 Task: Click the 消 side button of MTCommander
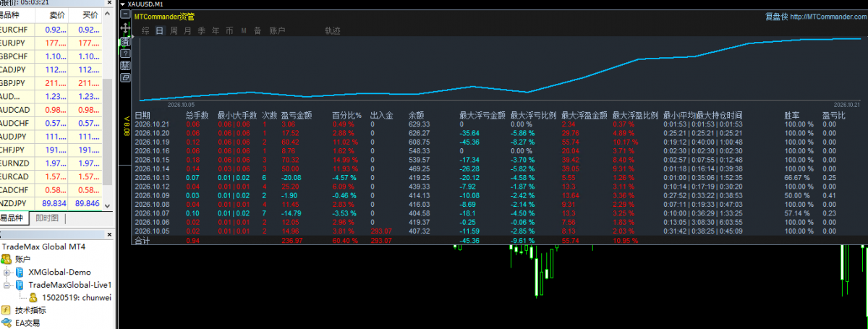coord(126,43)
